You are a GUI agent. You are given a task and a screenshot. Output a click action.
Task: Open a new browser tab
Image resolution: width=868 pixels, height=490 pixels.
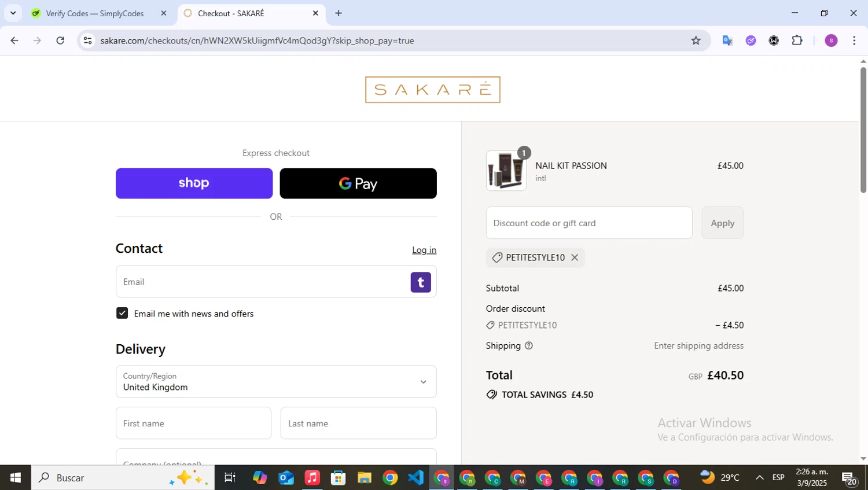339,13
